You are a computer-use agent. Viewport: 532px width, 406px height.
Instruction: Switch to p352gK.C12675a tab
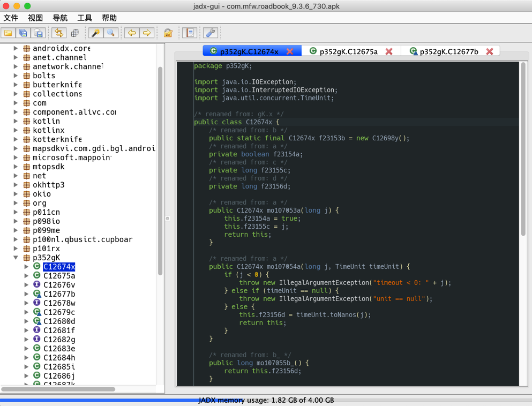tap(348, 51)
